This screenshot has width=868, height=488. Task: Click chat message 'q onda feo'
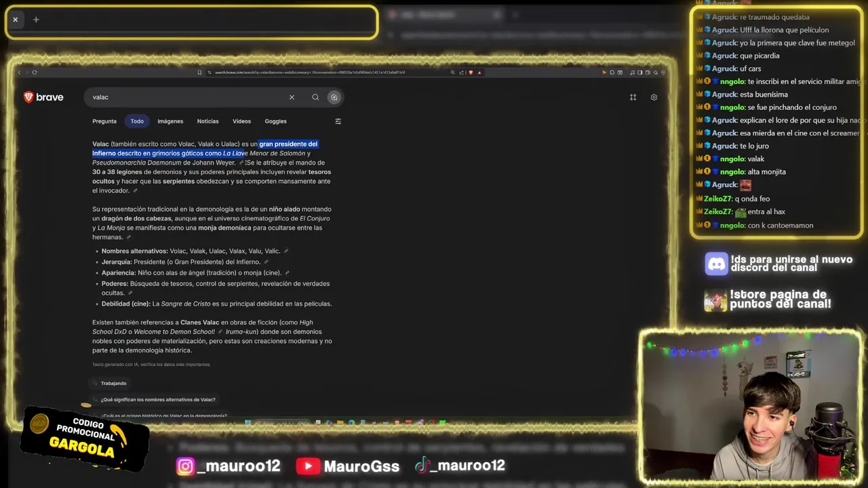tap(752, 199)
